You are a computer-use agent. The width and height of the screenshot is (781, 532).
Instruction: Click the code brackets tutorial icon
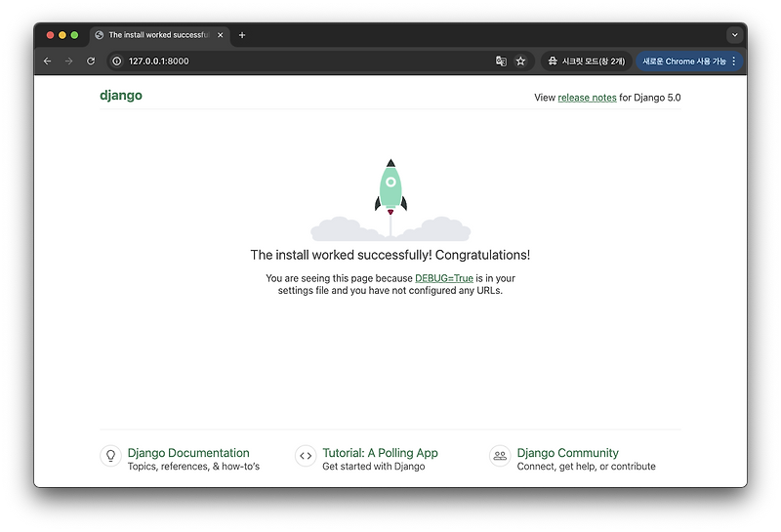point(306,456)
